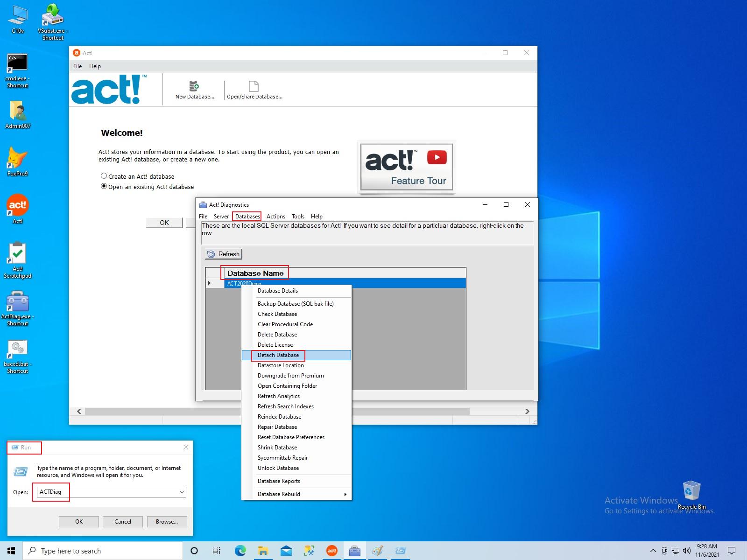Click Cancel in the Run dialog
This screenshot has height=560, width=747.
click(x=123, y=522)
